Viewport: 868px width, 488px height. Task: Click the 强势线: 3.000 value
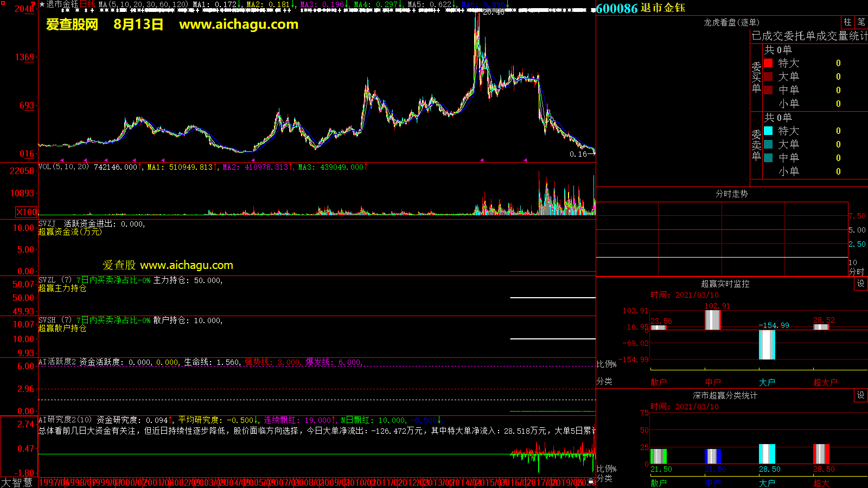272,362
